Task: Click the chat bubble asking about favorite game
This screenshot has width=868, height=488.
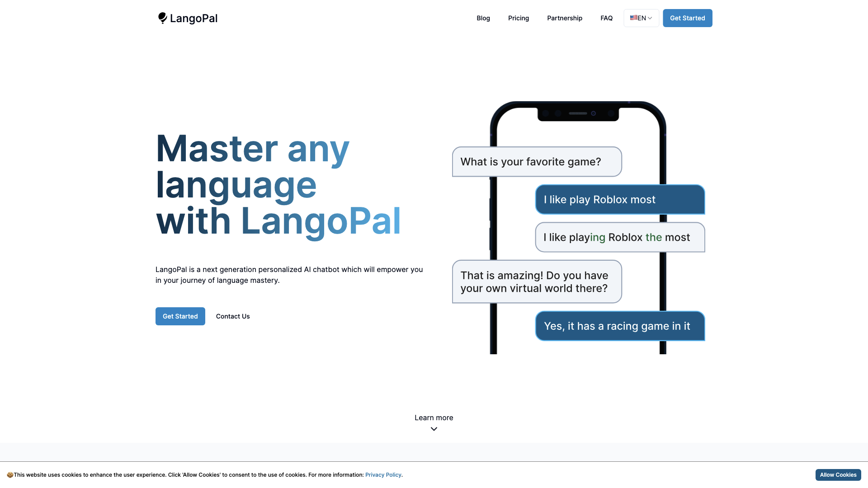Action: click(536, 161)
